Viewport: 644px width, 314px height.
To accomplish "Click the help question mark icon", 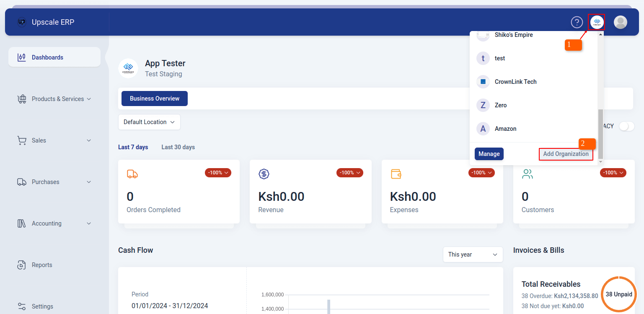I will (577, 22).
